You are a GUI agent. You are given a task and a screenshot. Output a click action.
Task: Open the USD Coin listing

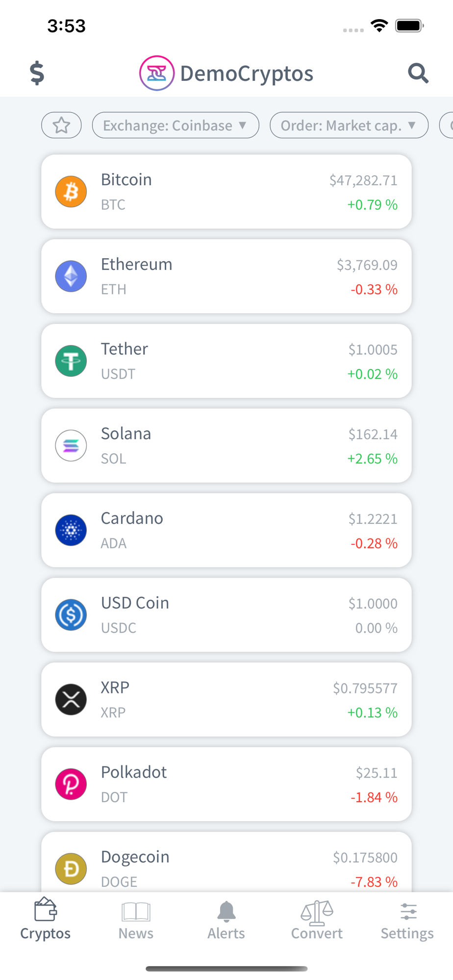226,615
